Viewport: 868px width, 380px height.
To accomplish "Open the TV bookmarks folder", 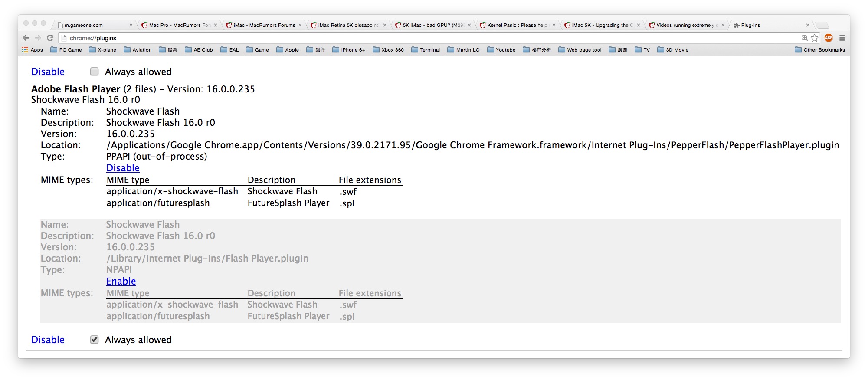I will point(642,50).
